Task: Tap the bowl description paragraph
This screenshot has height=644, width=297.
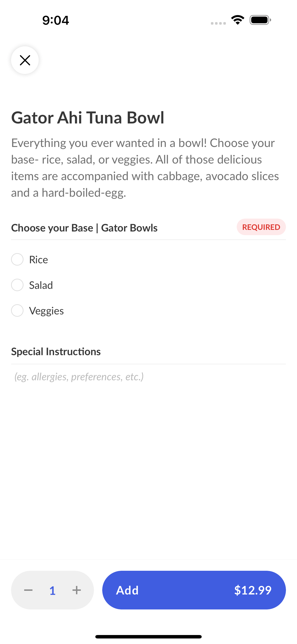Action: (x=145, y=168)
